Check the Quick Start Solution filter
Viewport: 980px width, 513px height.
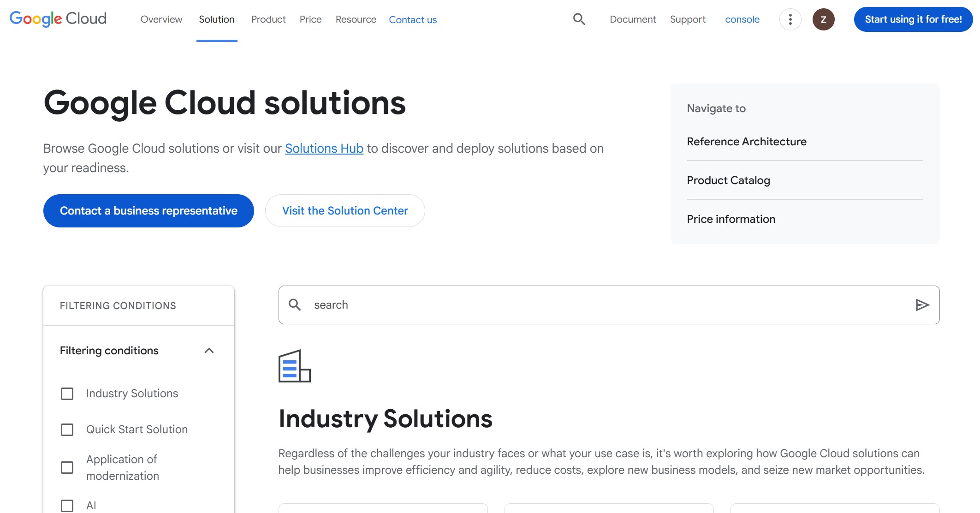click(67, 429)
